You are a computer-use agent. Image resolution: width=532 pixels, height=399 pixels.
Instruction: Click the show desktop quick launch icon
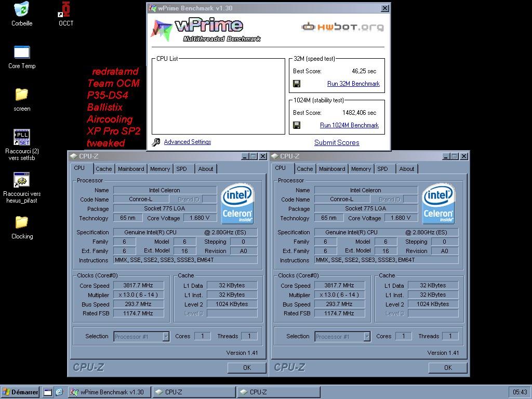(48, 392)
